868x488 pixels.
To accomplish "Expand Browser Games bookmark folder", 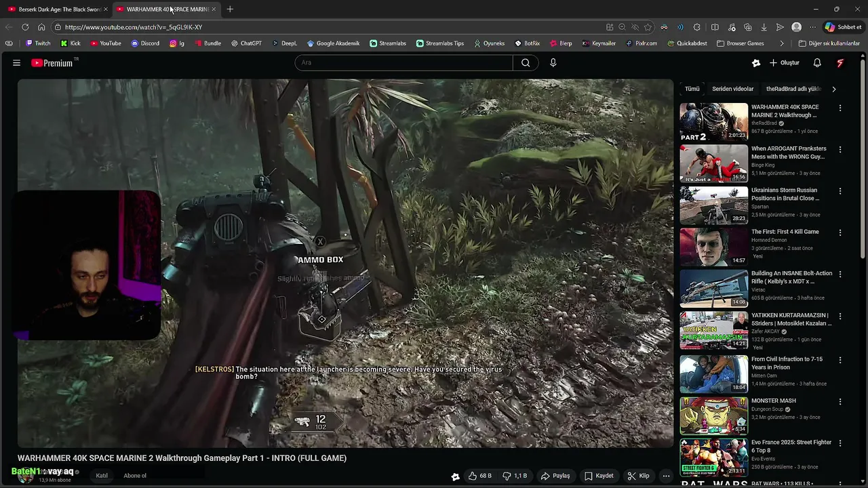I will (x=741, y=43).
